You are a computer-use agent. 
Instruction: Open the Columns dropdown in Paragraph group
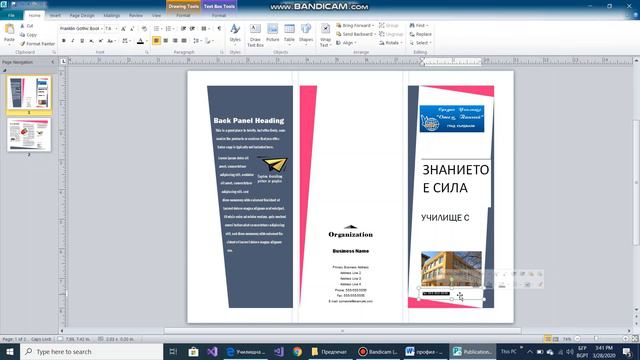pos(205,29)
